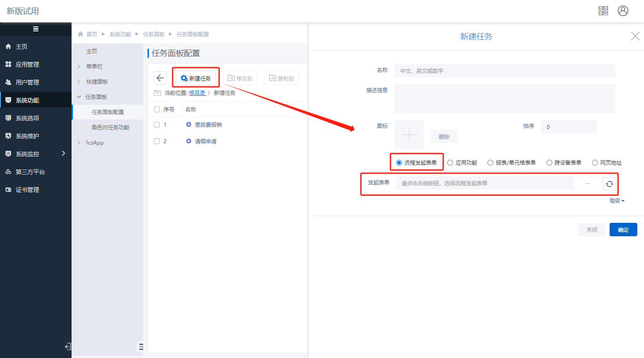Viewport: 644px width, 358px height.
Task: Click the logout icon at sidebar bottom
Action: 68,346
